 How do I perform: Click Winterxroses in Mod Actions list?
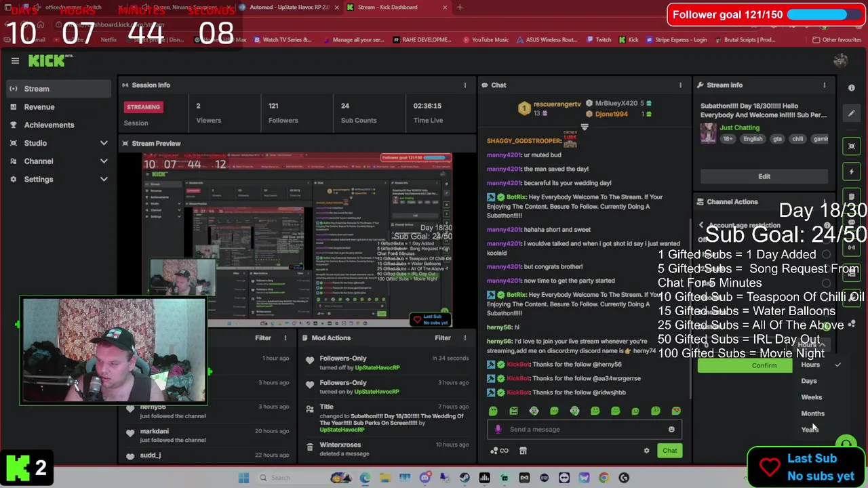point(340,445)
